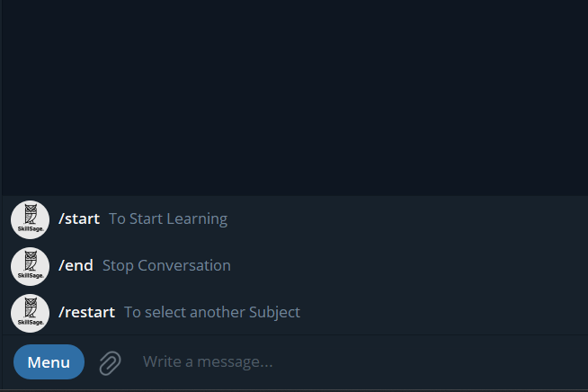Choose the 'To Start Learning' description

click(168, 219)
